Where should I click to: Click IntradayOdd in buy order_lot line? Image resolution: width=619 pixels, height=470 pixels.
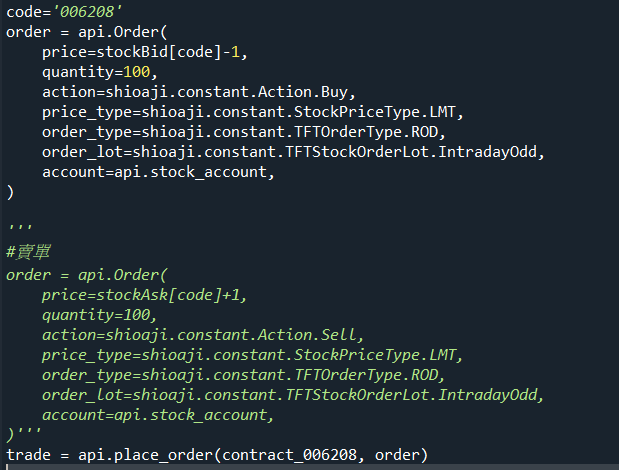tap(488, 152)
